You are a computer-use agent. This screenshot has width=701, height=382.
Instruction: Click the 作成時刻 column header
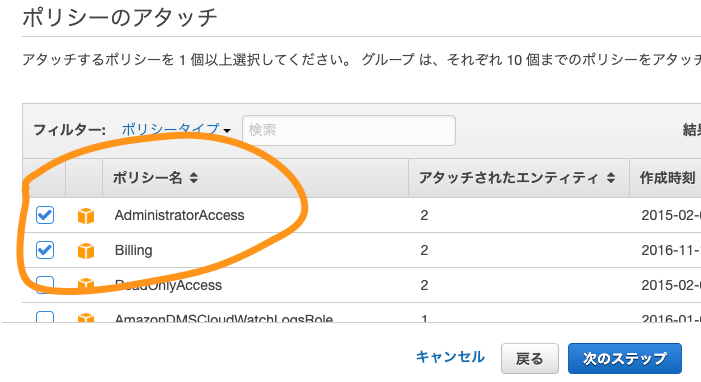click(x=667, y=178)
